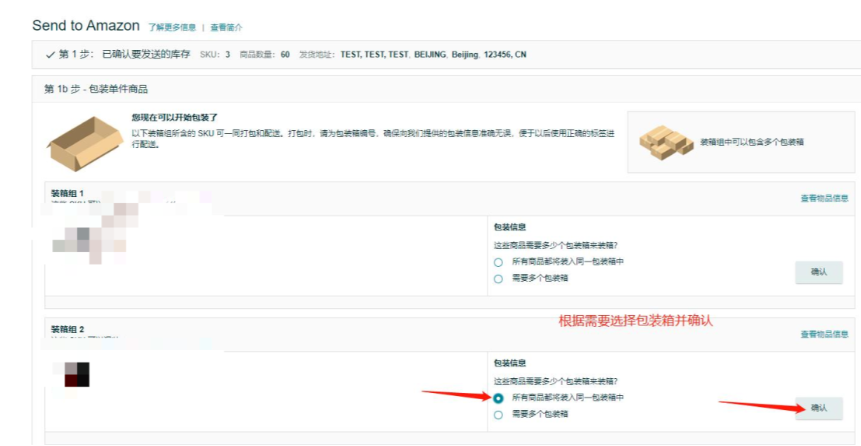
Task: Click the Send to Amazon title
Action: pos(86,25)
